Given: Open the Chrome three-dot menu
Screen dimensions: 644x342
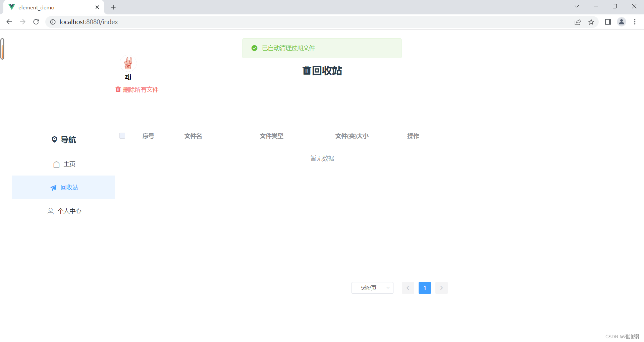Looking at the screenshot, I should coord(635,22).
